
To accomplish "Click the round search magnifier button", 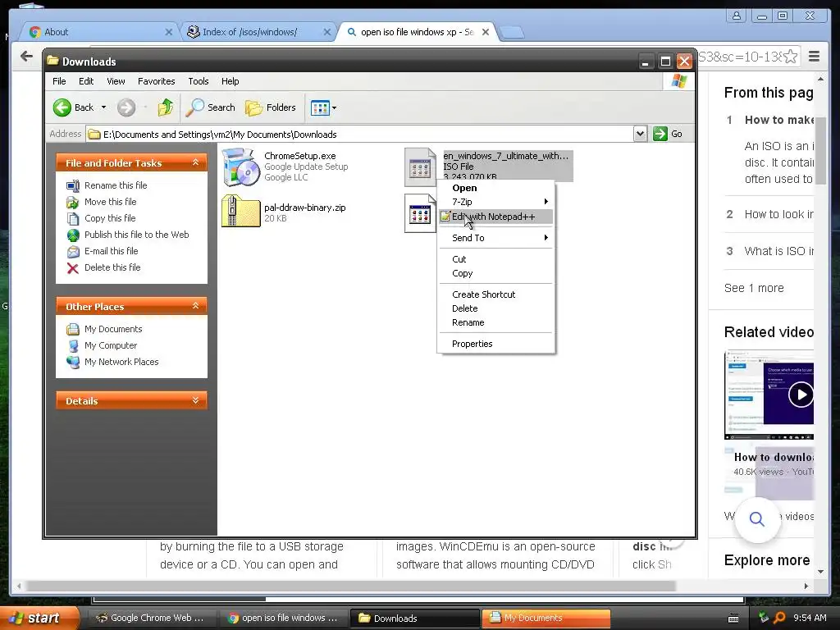I will (x=757, y=518).
